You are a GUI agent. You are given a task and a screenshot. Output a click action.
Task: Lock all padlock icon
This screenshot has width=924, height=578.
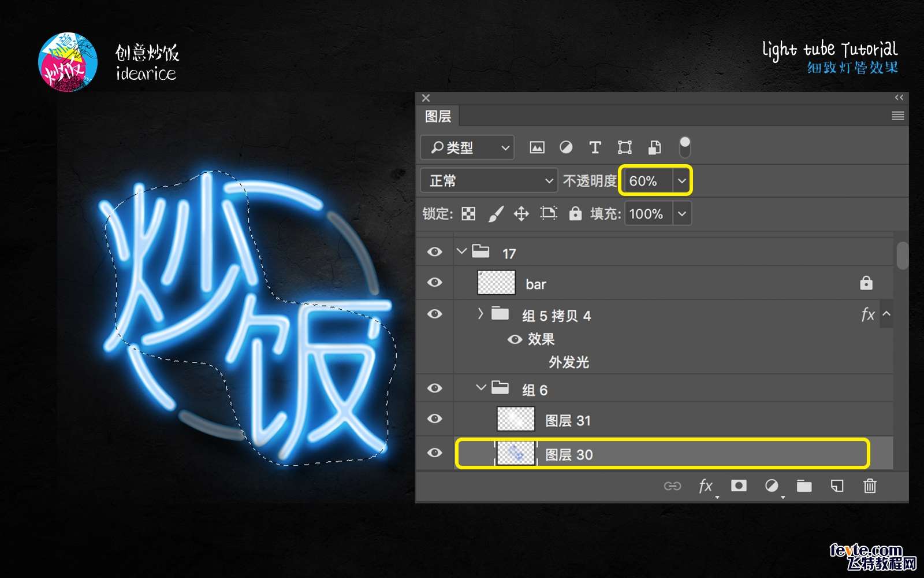click(x=575, y=213)
